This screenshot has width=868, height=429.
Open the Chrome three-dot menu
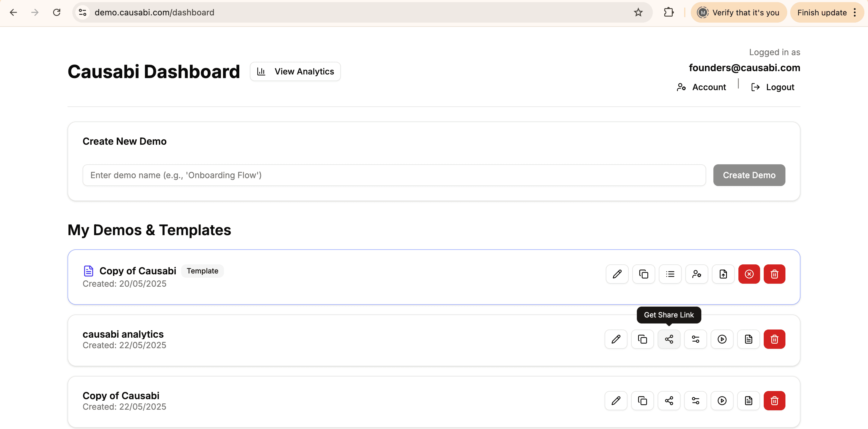point(855,12)
